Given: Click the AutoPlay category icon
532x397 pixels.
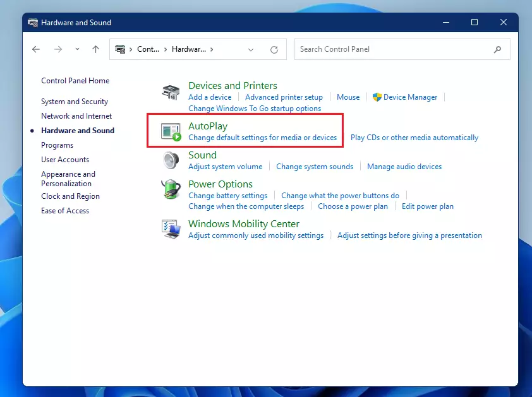Looking at the screenshot, I should [171, 132].
